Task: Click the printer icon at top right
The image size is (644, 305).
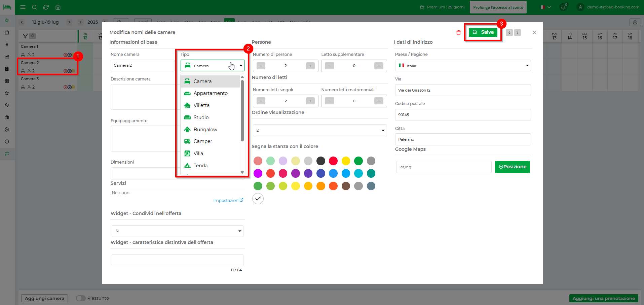Action: (x=635, y=23)
